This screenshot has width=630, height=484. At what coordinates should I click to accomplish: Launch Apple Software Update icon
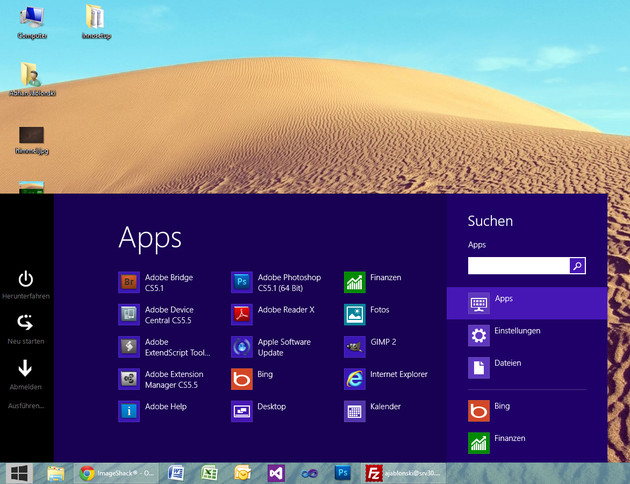(x=242, y=347)
